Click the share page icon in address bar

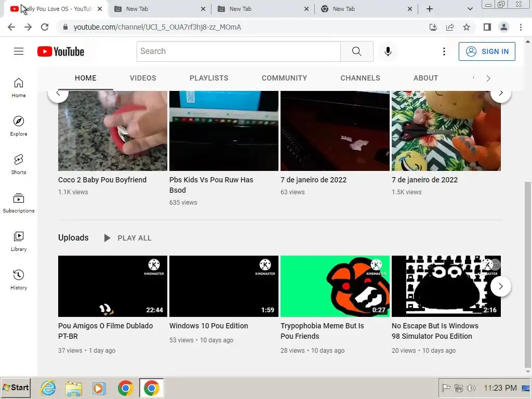tap(450, 27)
